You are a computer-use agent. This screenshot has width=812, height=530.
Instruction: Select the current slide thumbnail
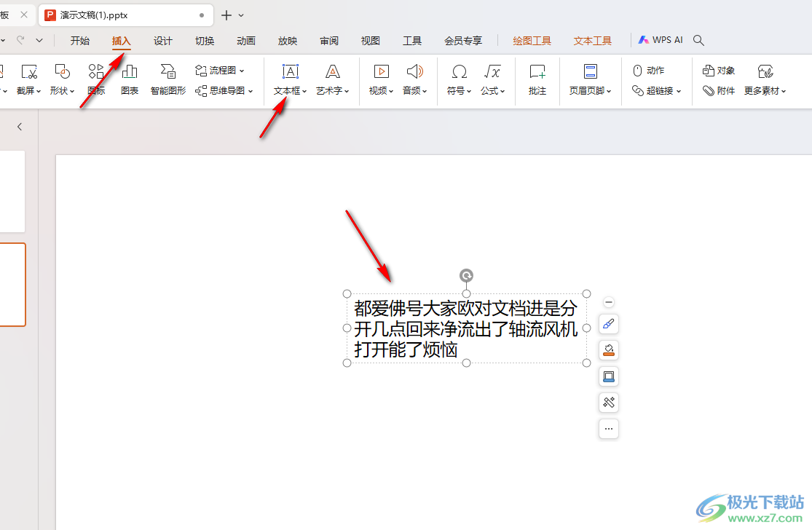pyautogui.click(x=12, y=285)
